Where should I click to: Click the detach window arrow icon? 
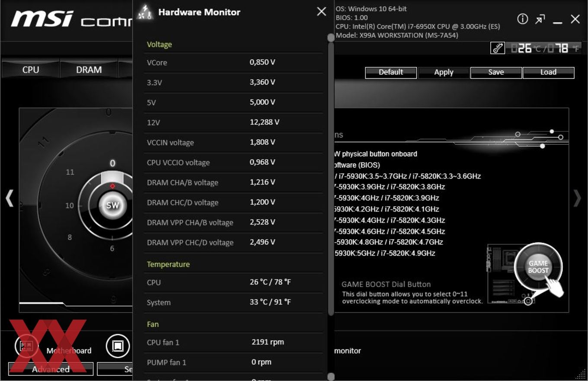point(540,19)
